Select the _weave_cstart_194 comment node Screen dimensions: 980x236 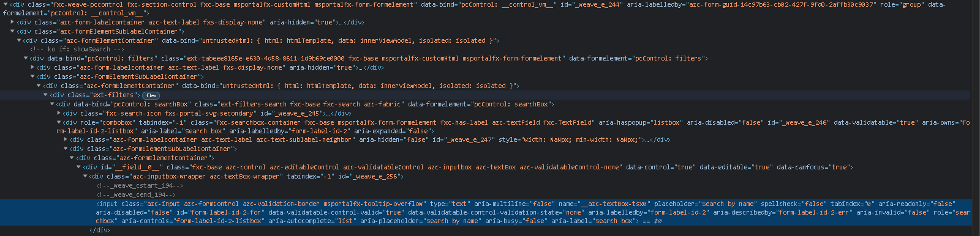(x=140, y=186)
